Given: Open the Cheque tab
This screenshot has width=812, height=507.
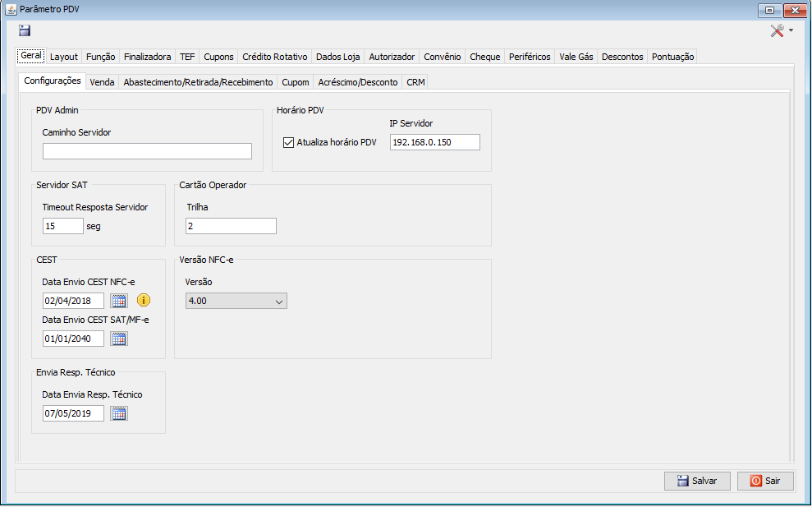Looking at the screenshot, I should pos(485,57).
